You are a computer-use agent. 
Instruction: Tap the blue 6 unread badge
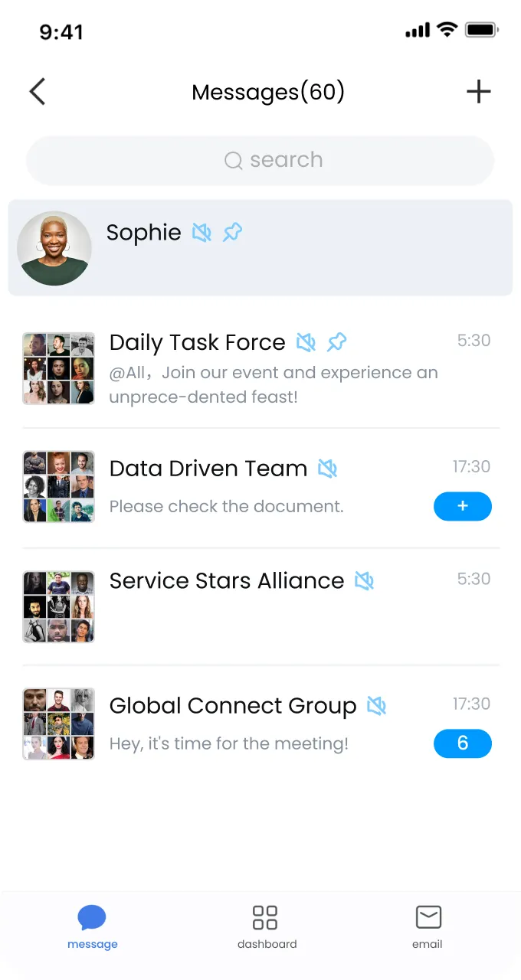(x=463, y=743)
